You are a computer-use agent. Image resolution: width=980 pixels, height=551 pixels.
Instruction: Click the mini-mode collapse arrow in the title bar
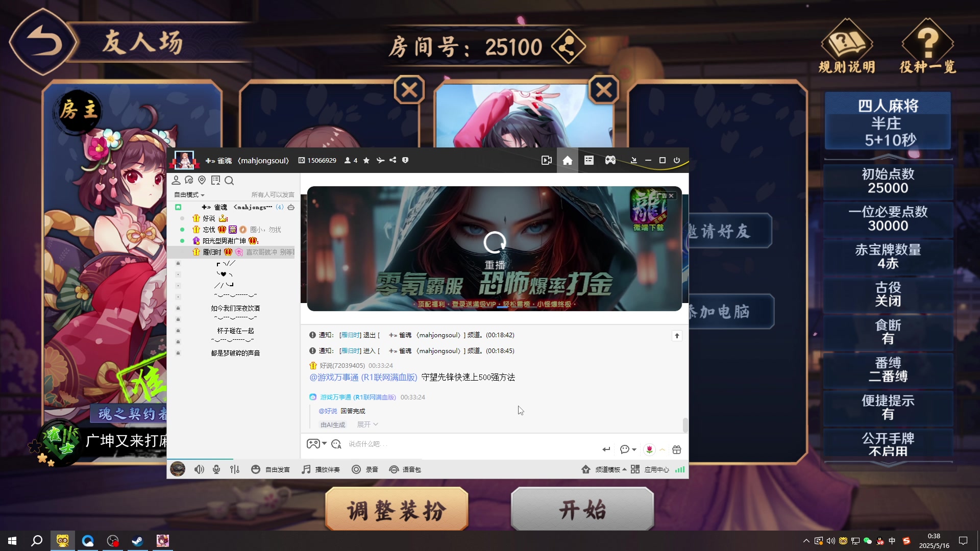pyautogui.click(x=634, y=160)
